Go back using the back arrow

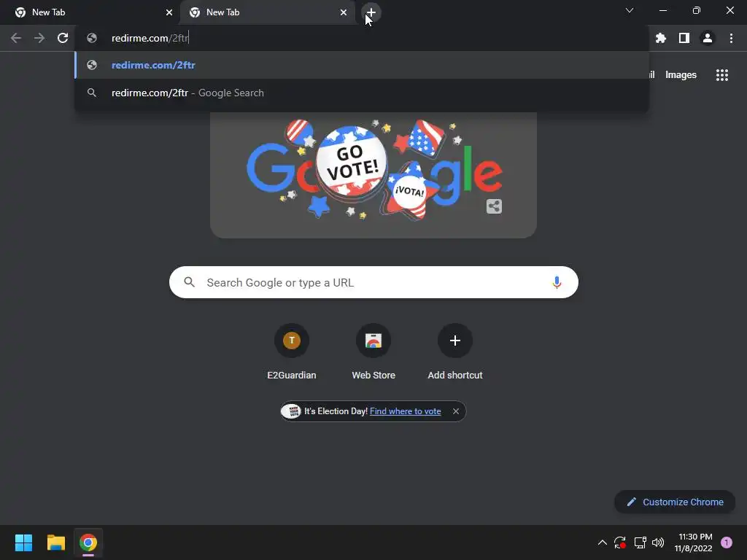tap(16, 38)
